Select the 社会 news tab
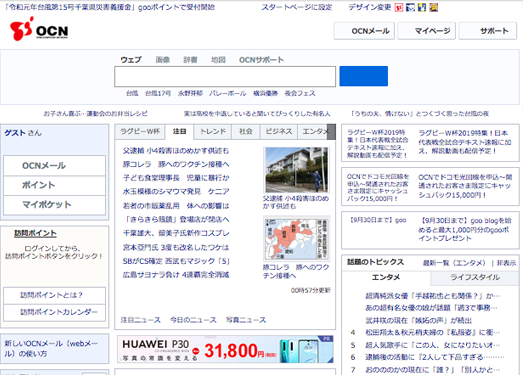The image size is (523, 375). pos(245,131)
